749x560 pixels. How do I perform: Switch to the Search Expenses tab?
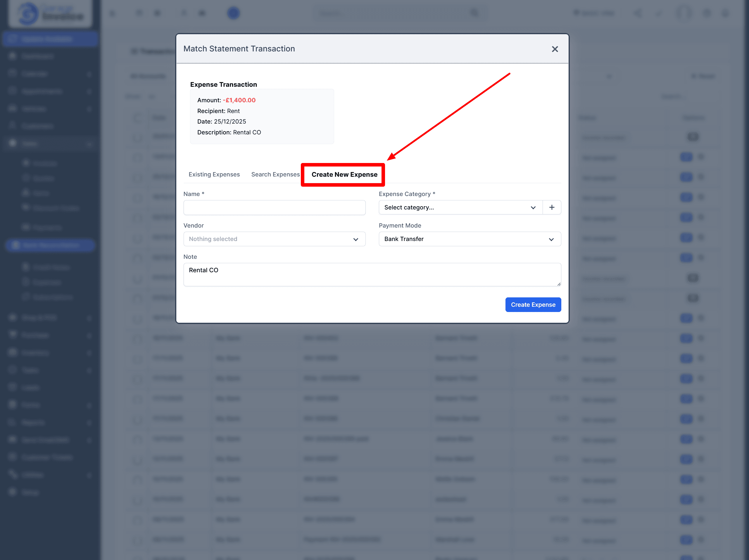point(275,174)
